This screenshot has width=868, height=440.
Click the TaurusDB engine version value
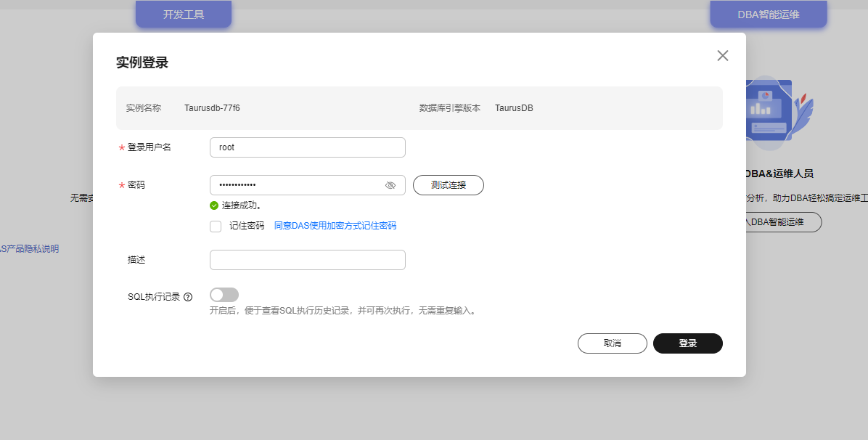(514, 108)
